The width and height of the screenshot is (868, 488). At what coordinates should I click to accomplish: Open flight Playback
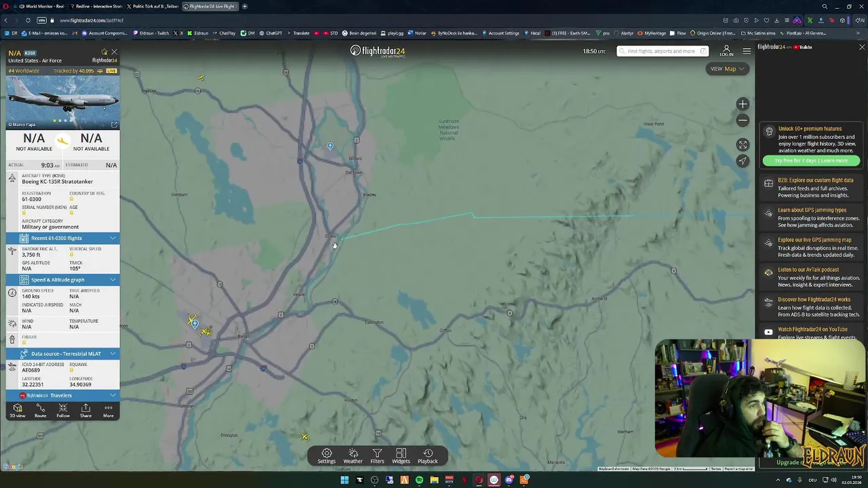[427, 456]
